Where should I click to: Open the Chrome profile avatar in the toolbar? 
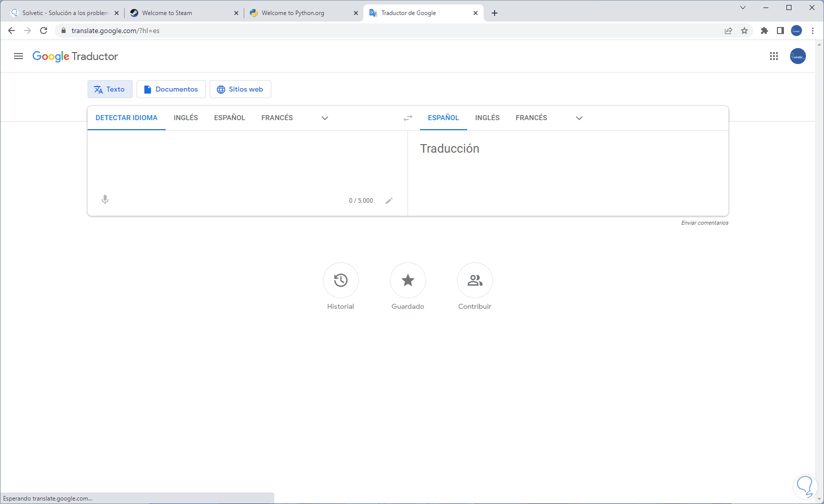click(x=796, y=31)
